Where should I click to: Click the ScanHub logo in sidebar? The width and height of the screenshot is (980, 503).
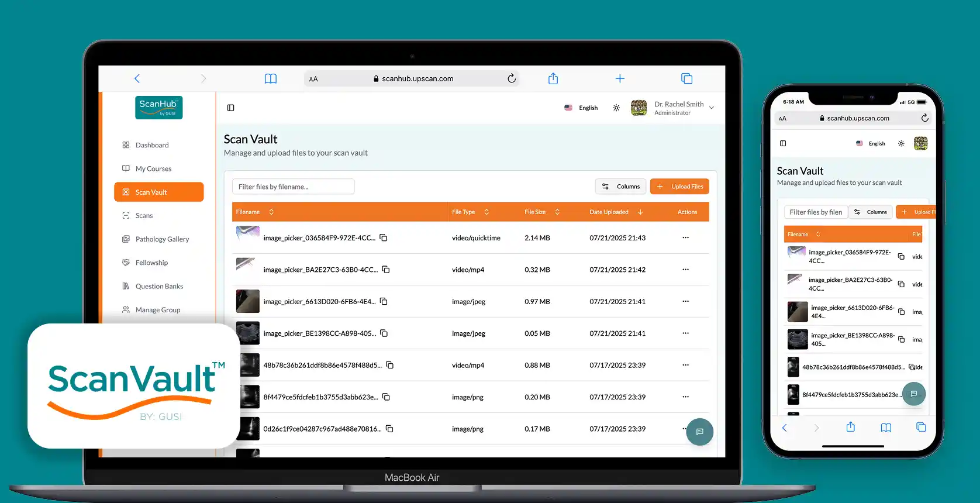coord(158,108)
